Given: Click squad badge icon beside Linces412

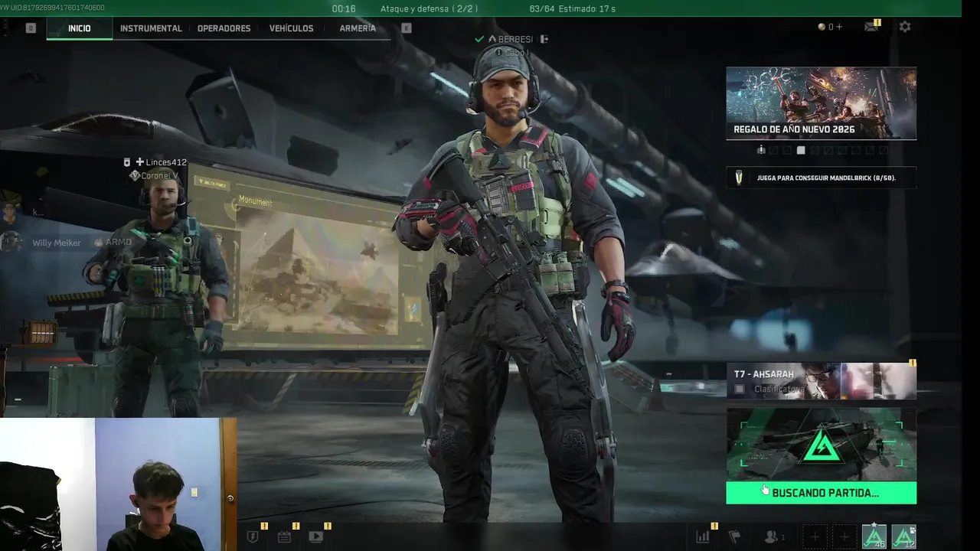Looking at the screenshot, I should [127, 162].
